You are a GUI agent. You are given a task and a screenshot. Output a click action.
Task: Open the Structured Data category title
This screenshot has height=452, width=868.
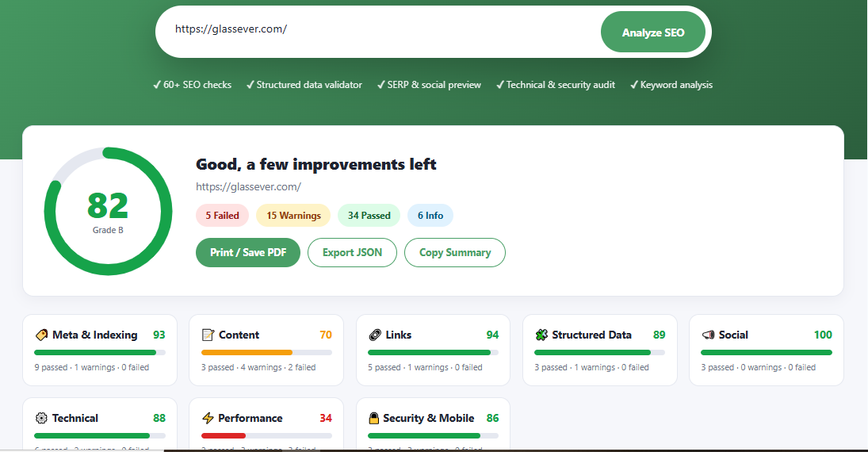592,335
